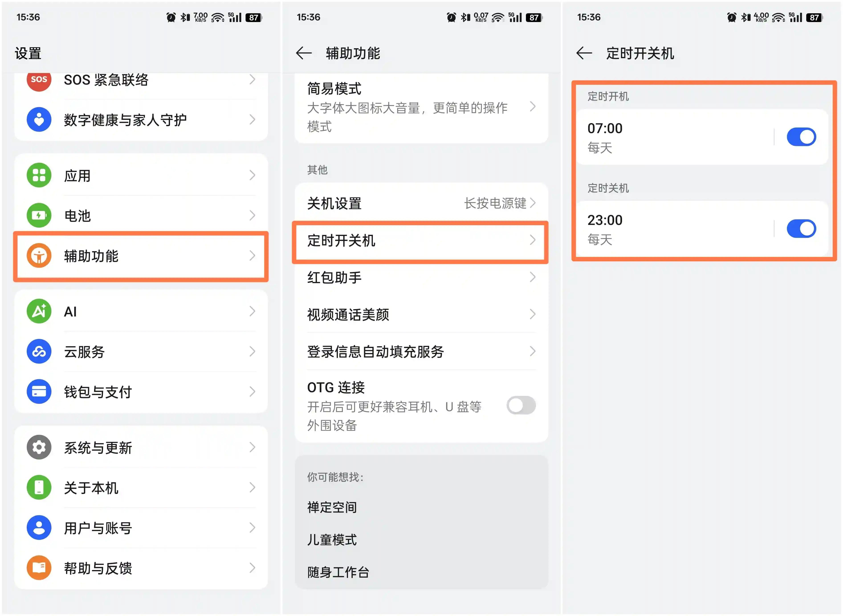This screenshot has width=843, height=616.
Task: Open 关机设置 via its chevron
Action: (533, 203)
